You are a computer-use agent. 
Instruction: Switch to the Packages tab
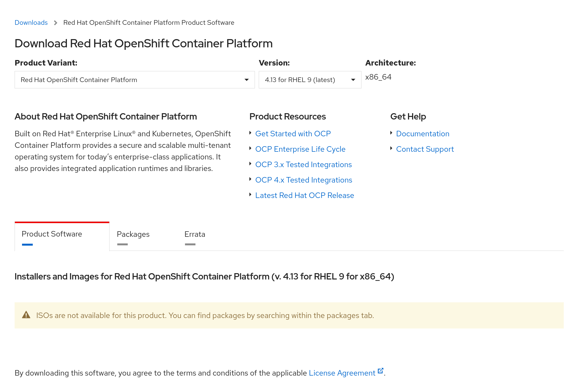133,234
